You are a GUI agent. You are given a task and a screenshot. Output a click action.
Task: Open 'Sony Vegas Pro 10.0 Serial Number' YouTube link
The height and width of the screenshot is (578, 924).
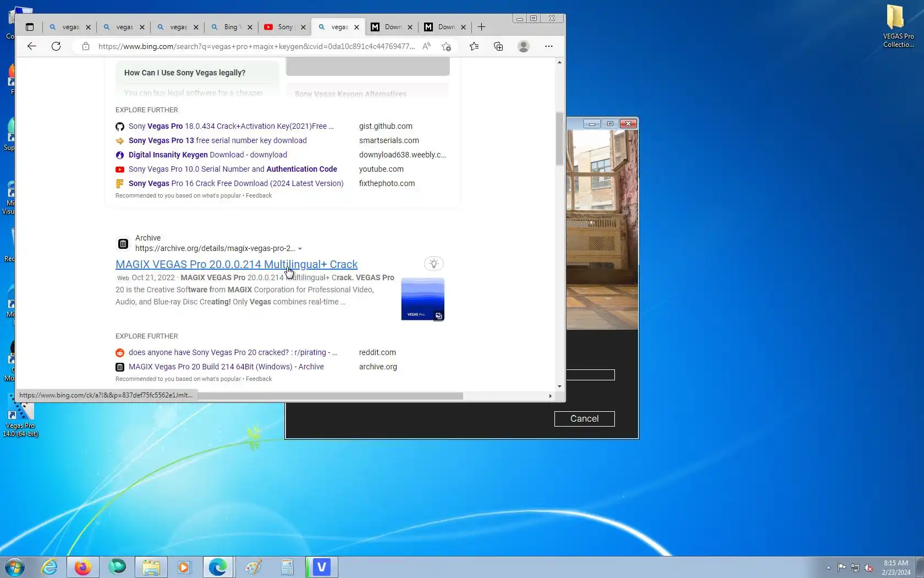[233, 169]
